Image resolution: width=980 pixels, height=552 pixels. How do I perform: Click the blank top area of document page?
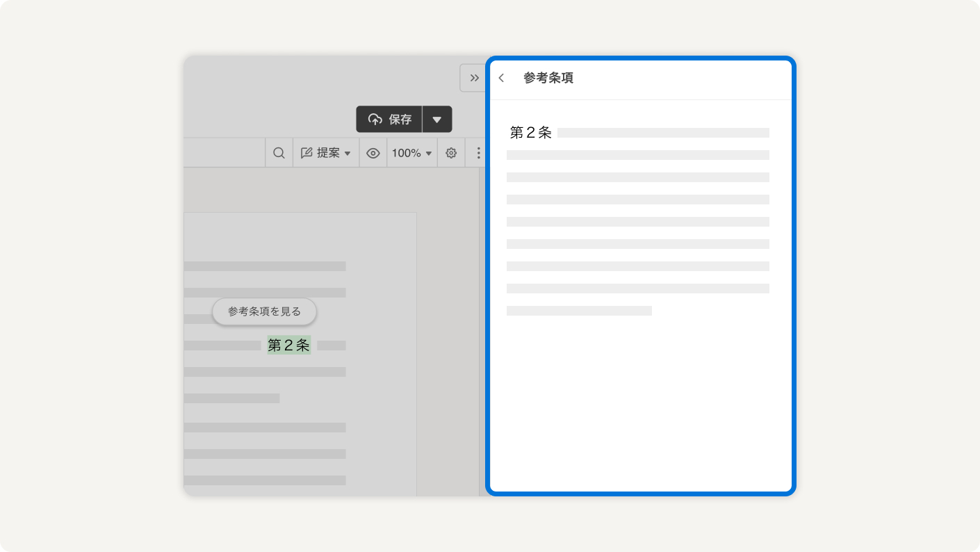point(299,235)
